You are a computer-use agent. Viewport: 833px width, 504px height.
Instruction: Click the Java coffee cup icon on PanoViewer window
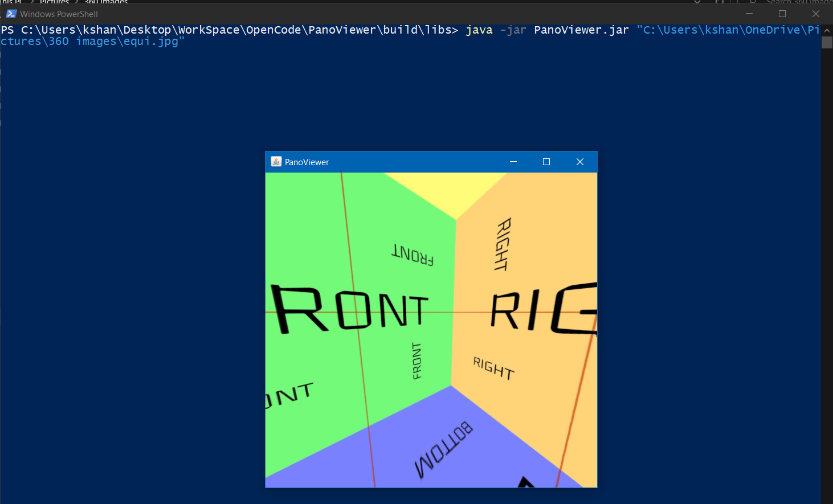(275, 162)
